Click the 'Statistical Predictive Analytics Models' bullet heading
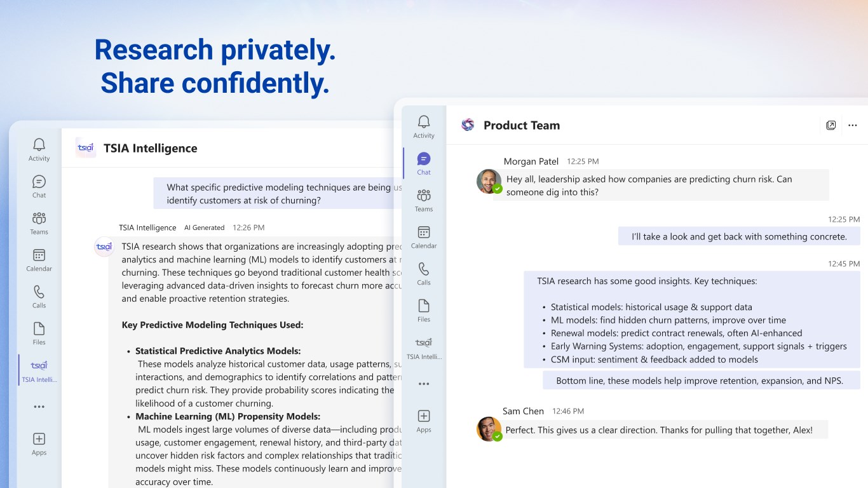The height and width of the screenshot is (488, 868). [x=218, y=351]
